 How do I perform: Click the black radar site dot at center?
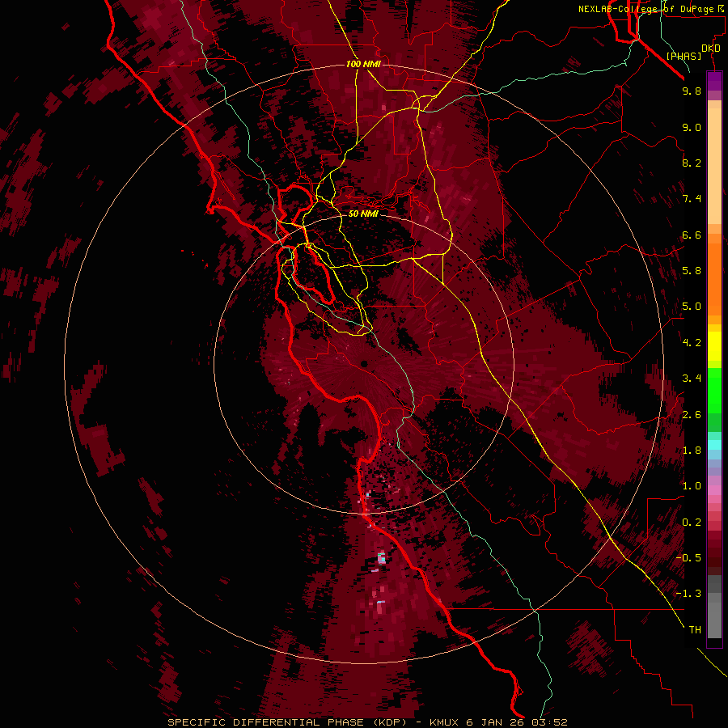[x=364, y=364]
